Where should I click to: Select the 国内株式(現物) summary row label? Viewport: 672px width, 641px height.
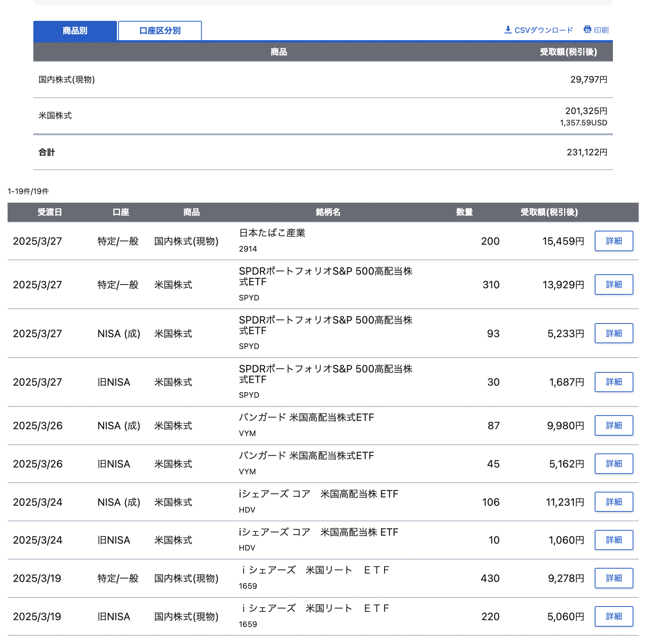[67, 80]
